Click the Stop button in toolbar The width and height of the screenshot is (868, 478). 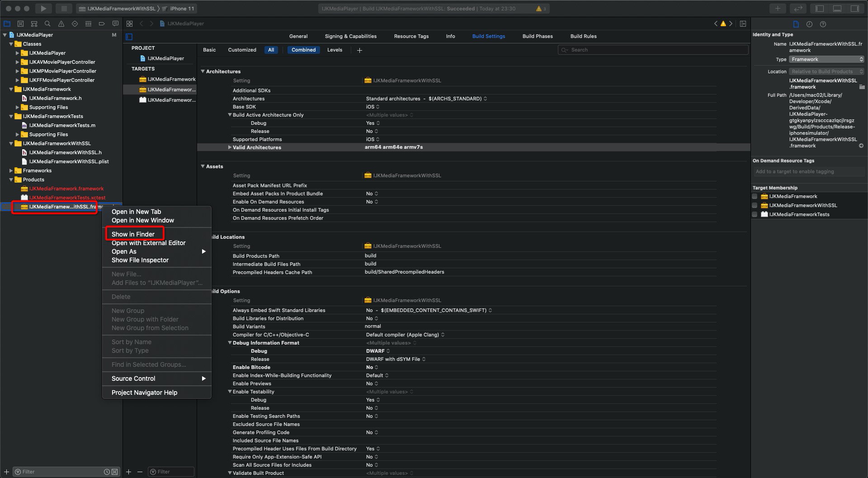[64, 9]
